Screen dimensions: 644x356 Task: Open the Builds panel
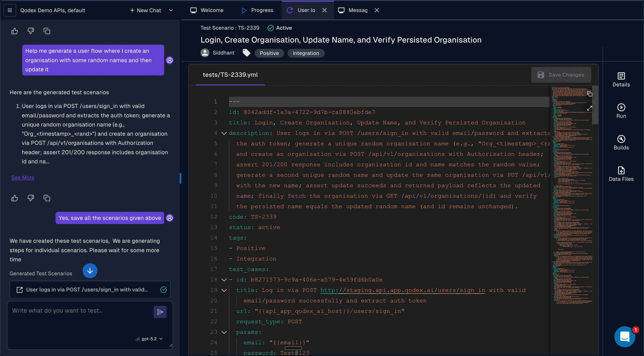pos(621,143)
